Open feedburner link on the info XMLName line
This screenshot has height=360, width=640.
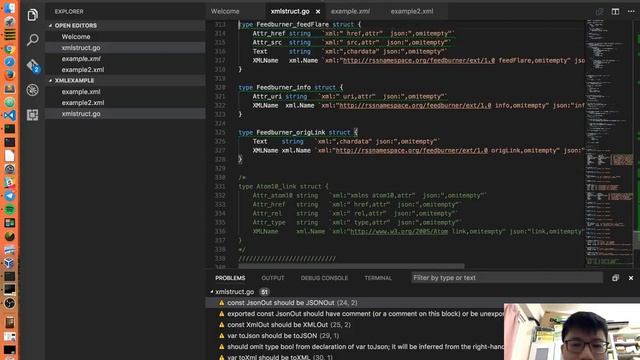(415, 105)
